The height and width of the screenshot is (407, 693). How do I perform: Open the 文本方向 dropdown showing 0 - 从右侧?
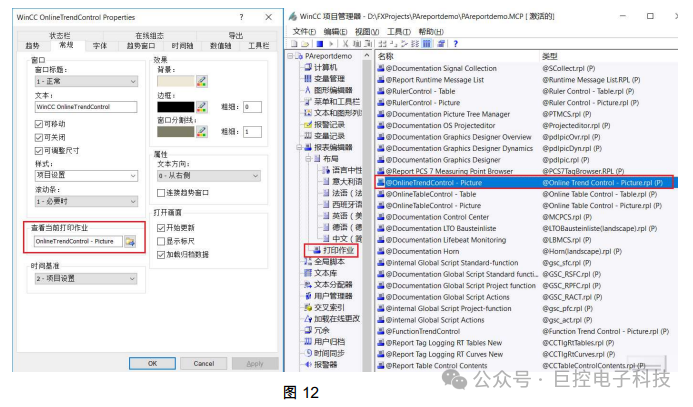[209, 176]
